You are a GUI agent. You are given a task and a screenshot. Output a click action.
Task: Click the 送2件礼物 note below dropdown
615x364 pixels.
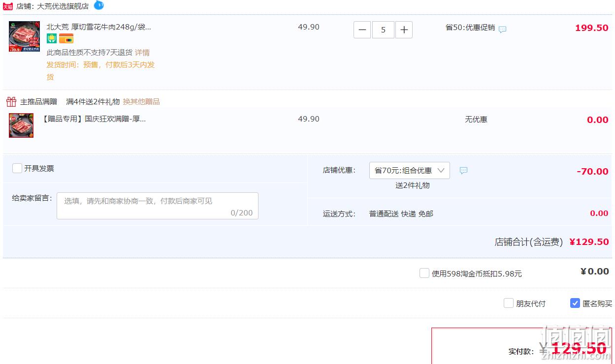(413, 185)
